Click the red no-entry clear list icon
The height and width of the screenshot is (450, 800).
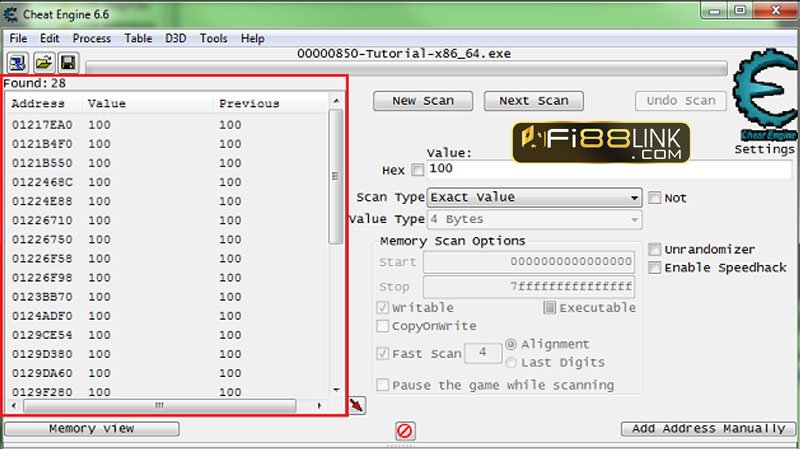(x=405, y=431)
